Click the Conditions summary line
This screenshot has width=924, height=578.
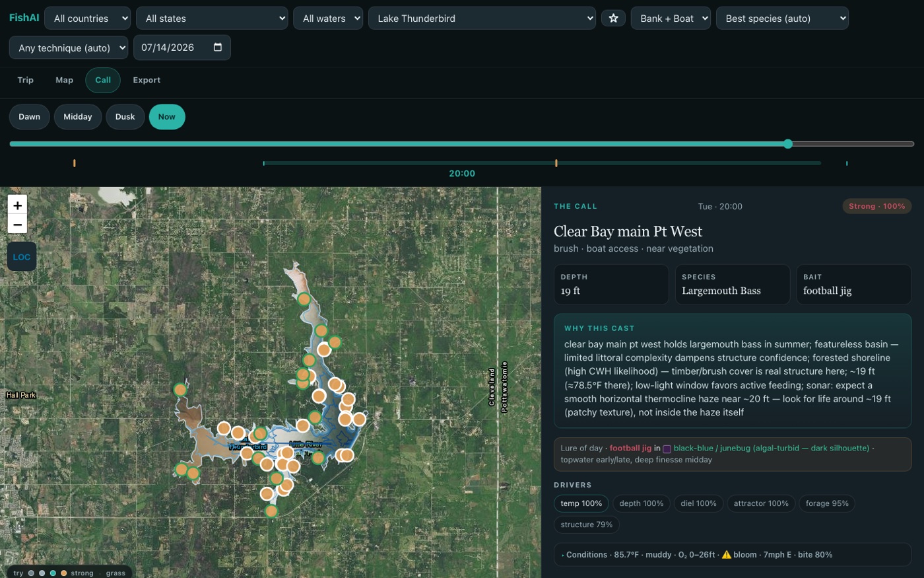[733, 555]
